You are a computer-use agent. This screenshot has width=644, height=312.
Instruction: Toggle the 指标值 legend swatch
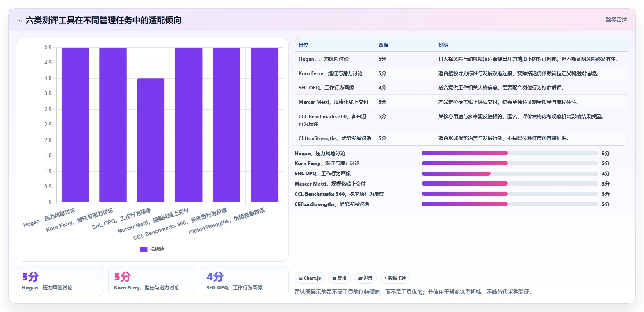pyautogui.click(x=144, y=249)
